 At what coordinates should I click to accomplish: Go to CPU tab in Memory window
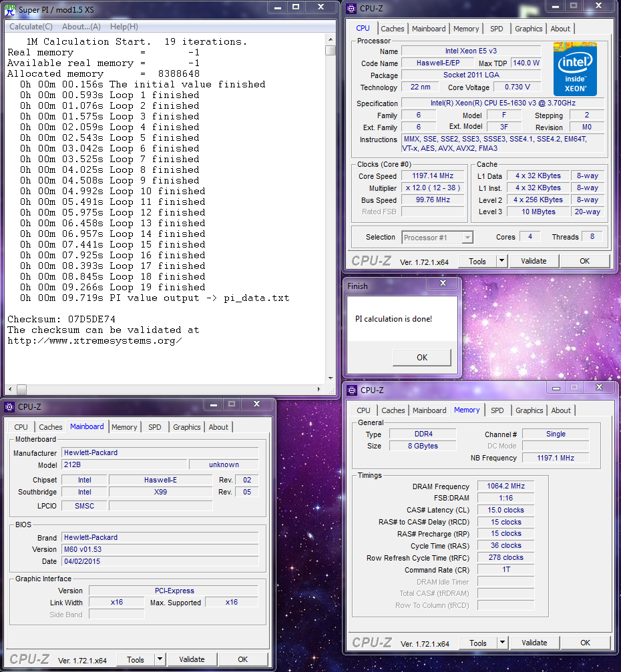(363, 410)
